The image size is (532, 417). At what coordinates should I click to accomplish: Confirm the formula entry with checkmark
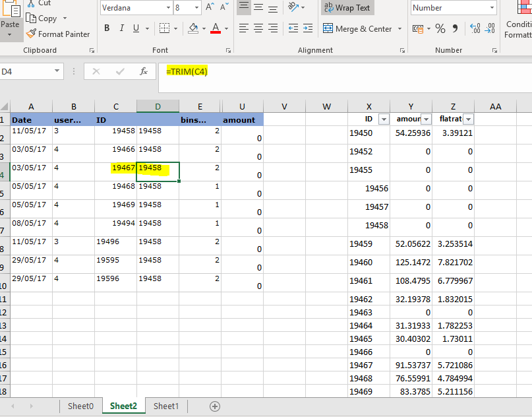[120, 71]
